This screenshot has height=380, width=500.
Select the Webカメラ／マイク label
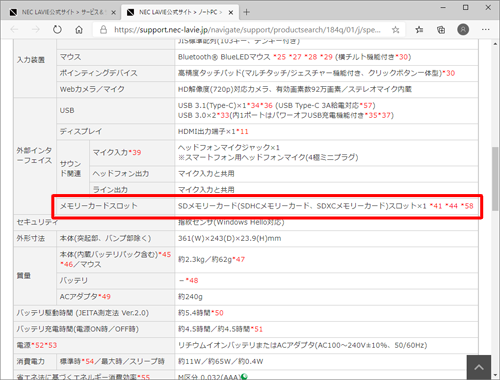(92, 89)
